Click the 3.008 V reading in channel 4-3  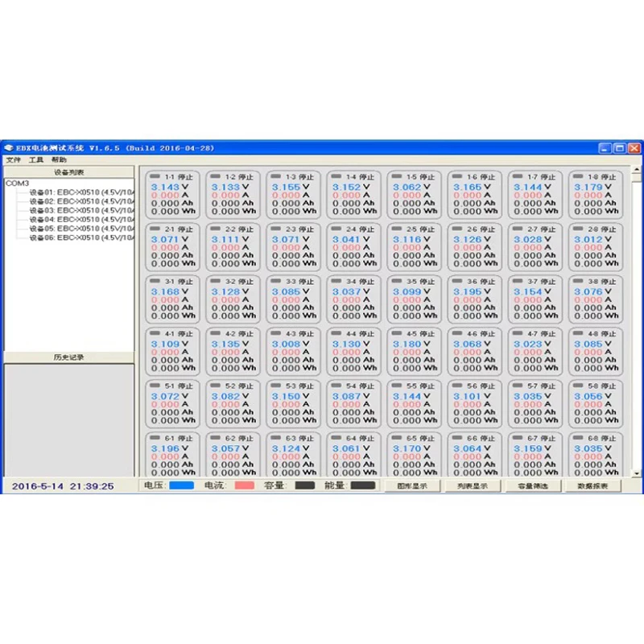coord(291,344)
